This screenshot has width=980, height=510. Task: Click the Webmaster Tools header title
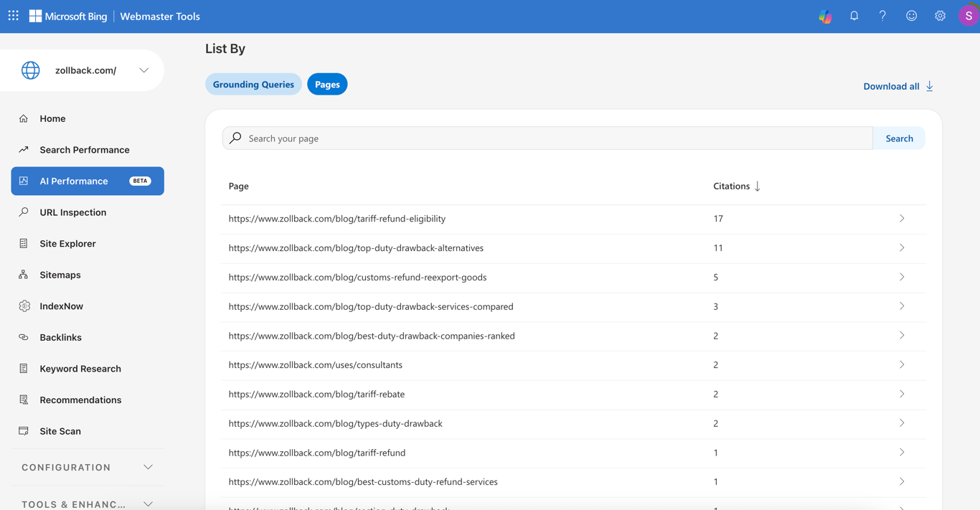(160, 16)
